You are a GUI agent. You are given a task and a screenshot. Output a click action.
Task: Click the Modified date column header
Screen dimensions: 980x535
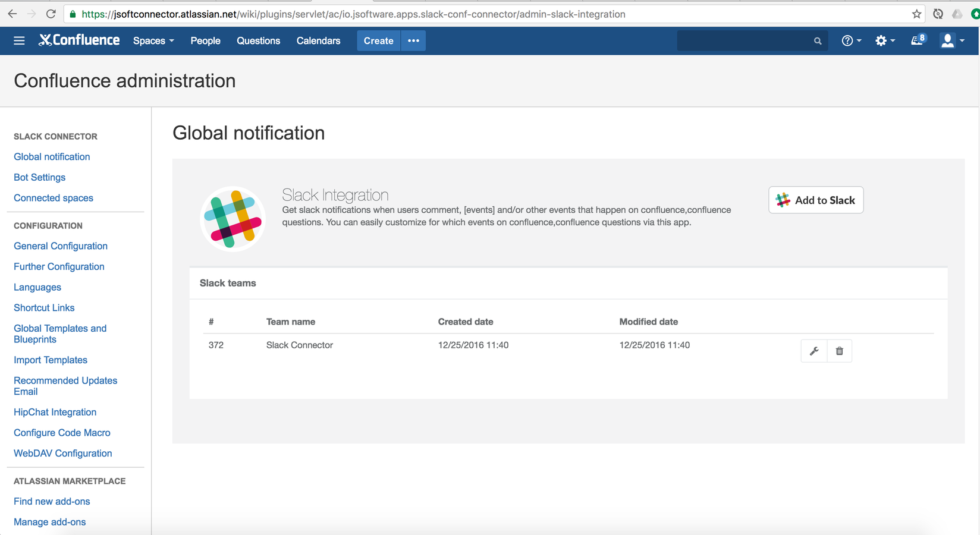coord(649,322)
